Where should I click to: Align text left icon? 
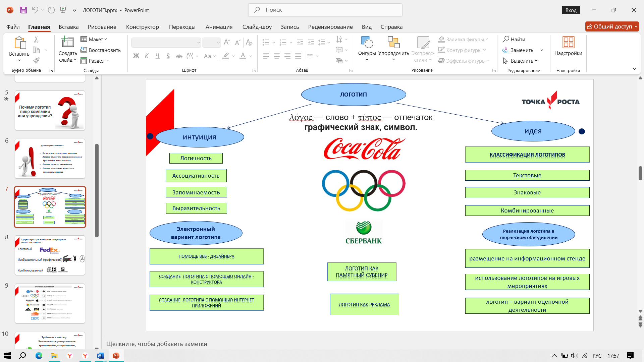(266, 56)
